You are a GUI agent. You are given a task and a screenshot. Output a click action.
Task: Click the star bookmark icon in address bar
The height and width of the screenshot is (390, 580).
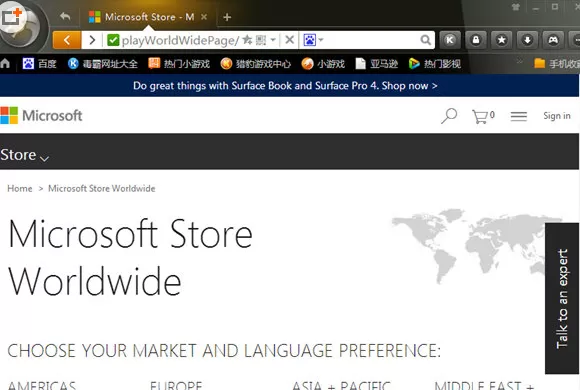click(247, 40)
